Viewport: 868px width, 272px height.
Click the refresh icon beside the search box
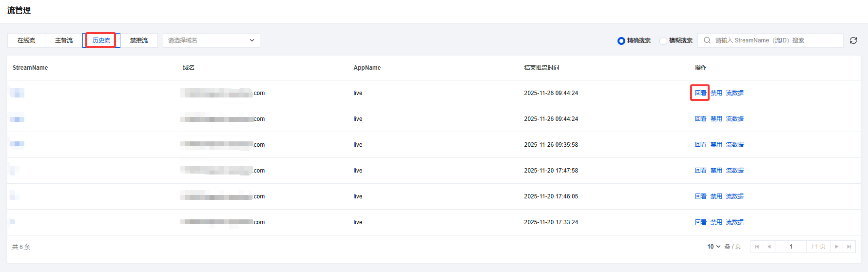853,40
